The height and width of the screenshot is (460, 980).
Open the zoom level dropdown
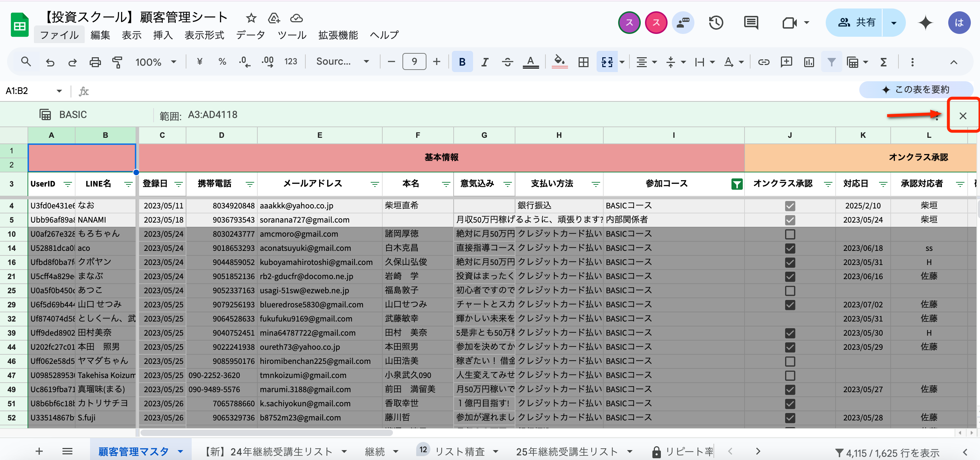[x=156, y=61]
